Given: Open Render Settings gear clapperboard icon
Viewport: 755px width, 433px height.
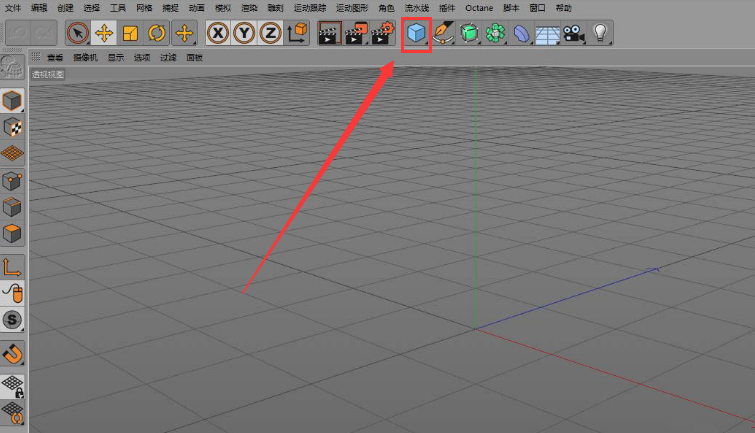Looking at the screenshot, I should [383, 33].
